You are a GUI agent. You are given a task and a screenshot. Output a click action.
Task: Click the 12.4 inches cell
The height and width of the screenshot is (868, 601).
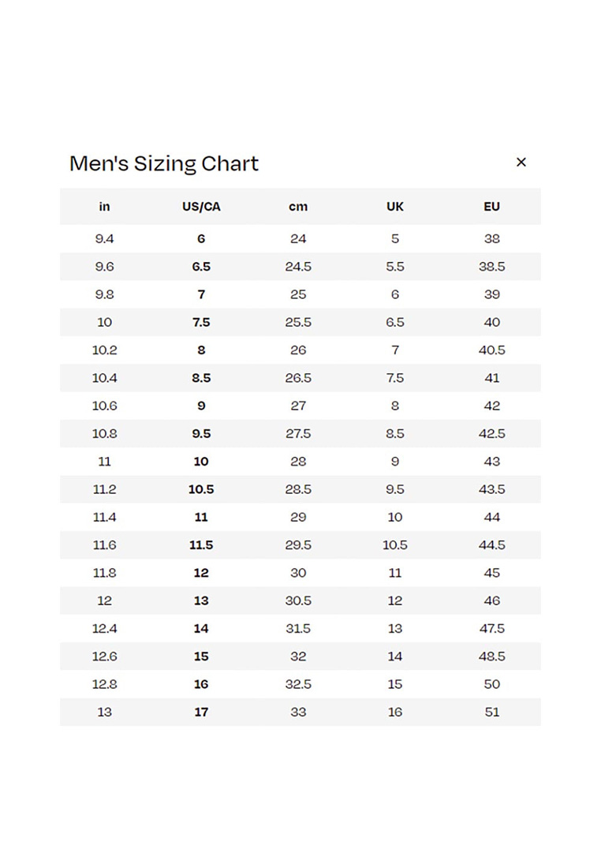tap(104, 628)
